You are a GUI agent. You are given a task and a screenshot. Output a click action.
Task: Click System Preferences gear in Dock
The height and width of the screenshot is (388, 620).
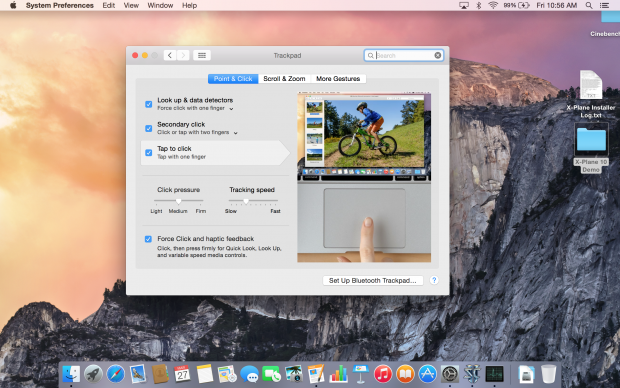450,374
